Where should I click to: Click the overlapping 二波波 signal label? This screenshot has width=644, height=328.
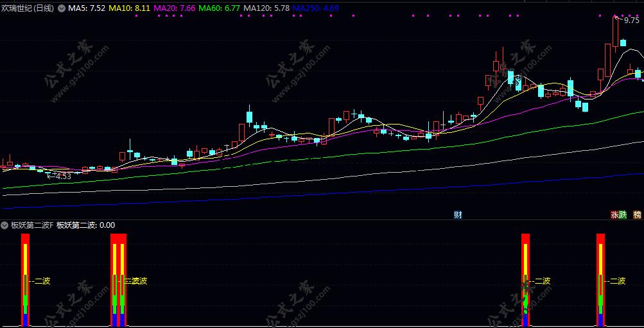tap(136, 281)
